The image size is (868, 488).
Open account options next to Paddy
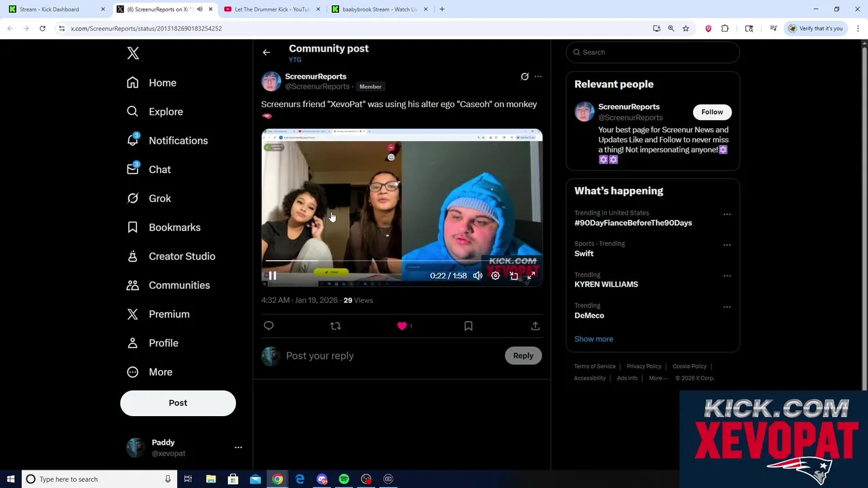point(238,447)
